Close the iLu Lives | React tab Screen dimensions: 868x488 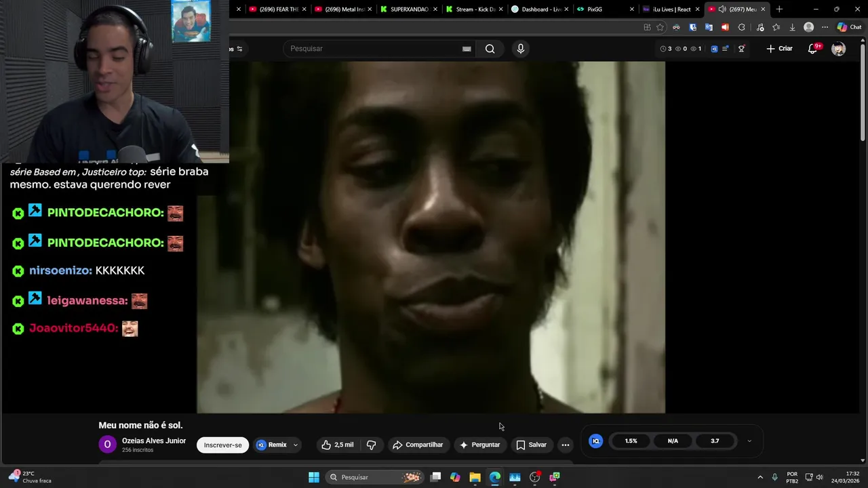[x=697, y=9]
